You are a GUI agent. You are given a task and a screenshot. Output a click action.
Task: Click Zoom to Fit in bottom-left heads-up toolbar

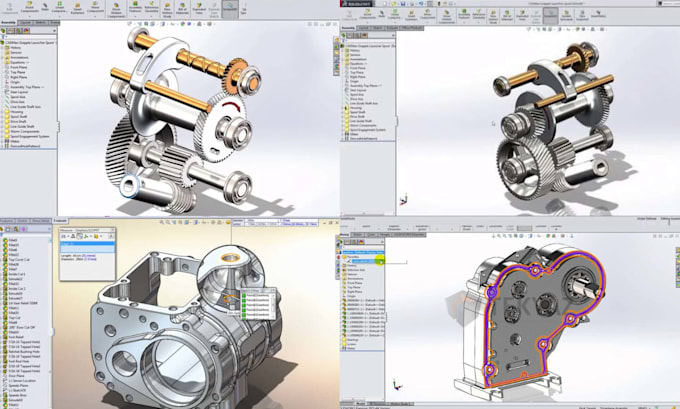pyautogui.click(x=161, y=222)
